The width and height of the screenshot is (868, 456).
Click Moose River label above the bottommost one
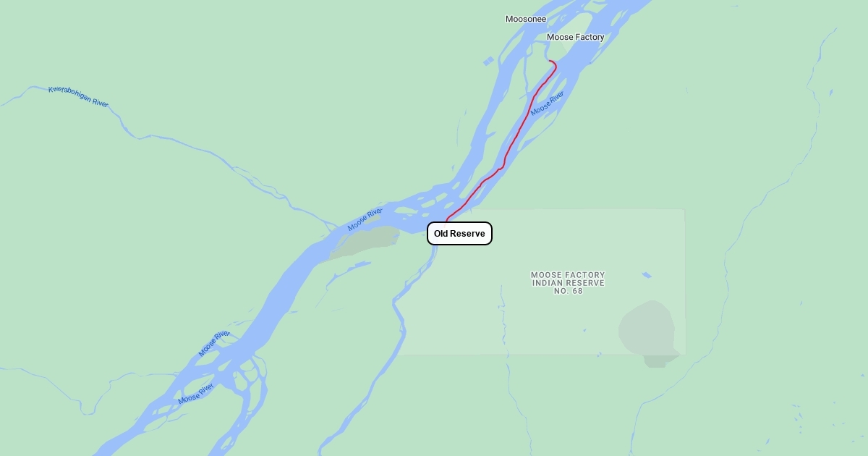(214, 344)
